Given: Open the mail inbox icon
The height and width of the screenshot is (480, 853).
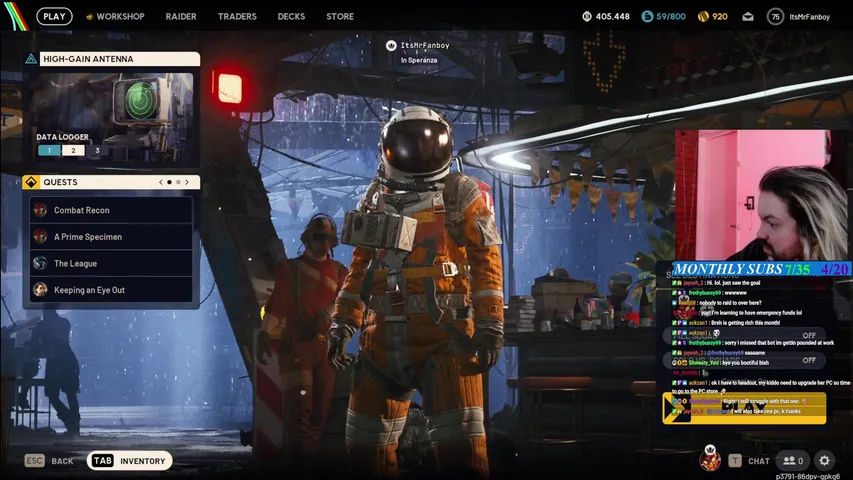Looking at the screenshot, I should (x=748, y=17).
